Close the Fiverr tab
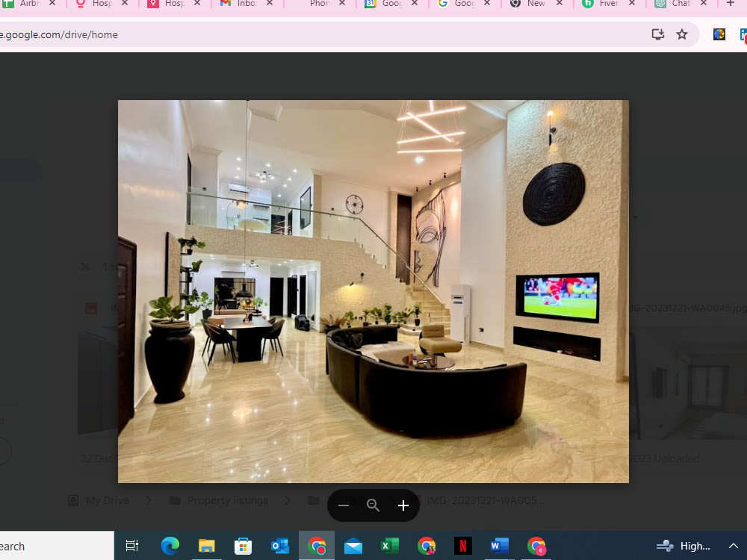 [632, 3]
